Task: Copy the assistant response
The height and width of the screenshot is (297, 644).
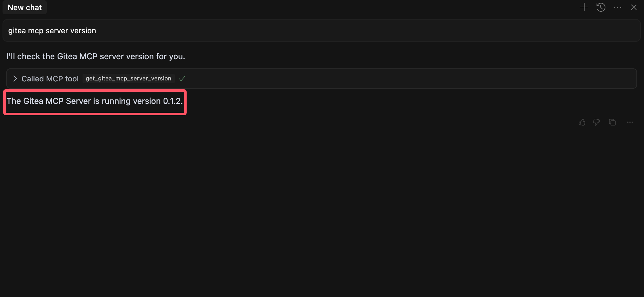Action: (x=612, y=122)
